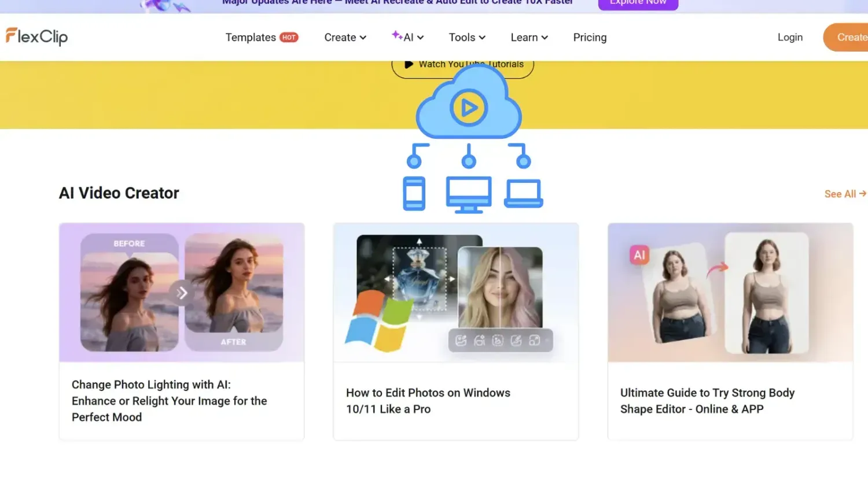Expand the Tools menu
This screenshot has height=488, width=868.
(466, 37)
